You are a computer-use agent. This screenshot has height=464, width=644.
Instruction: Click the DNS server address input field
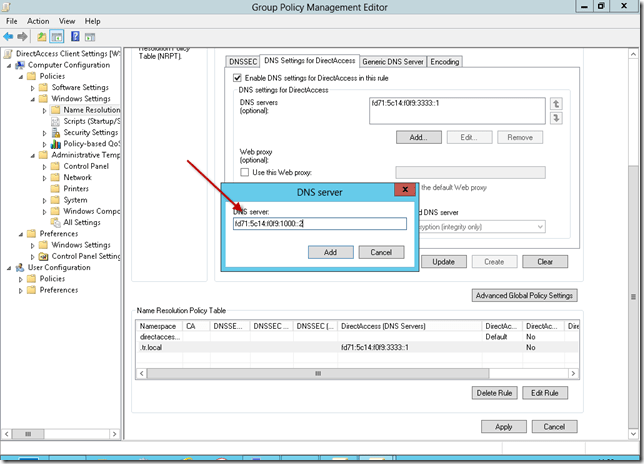click(x=319, y=224)
